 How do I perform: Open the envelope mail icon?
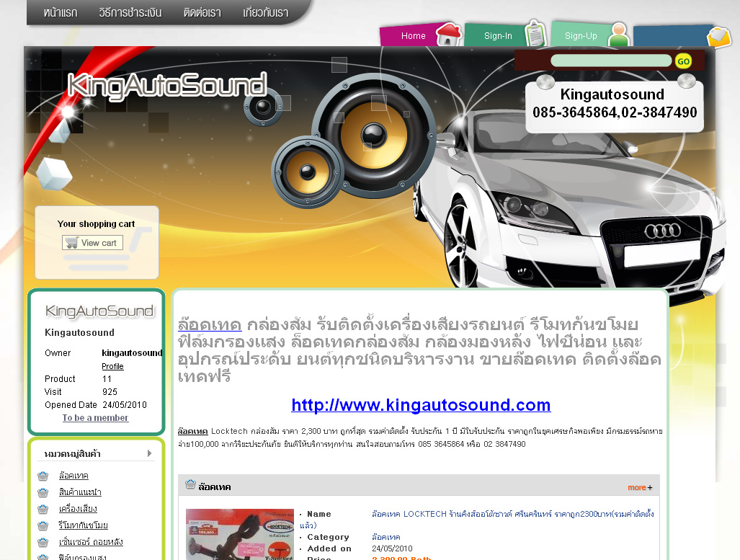coord(719,37)
